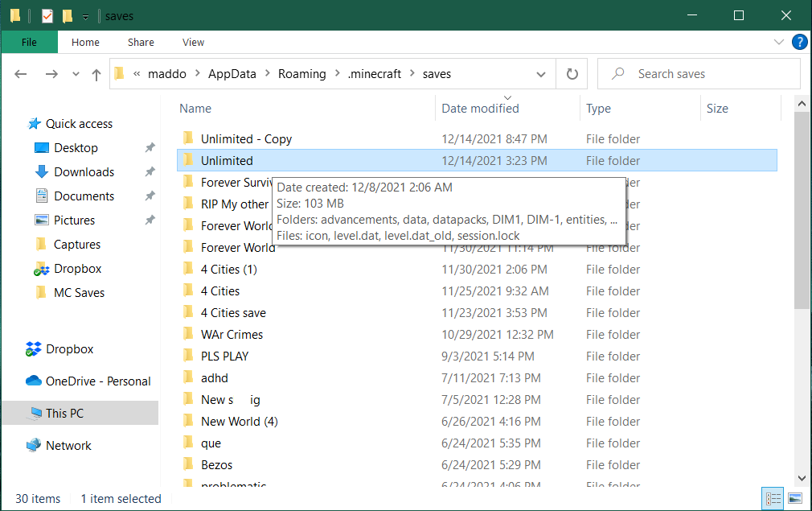The width and height of the screenshot is (812, 511).
Task: Go up one folder level arrow
Action: (96, 74)
